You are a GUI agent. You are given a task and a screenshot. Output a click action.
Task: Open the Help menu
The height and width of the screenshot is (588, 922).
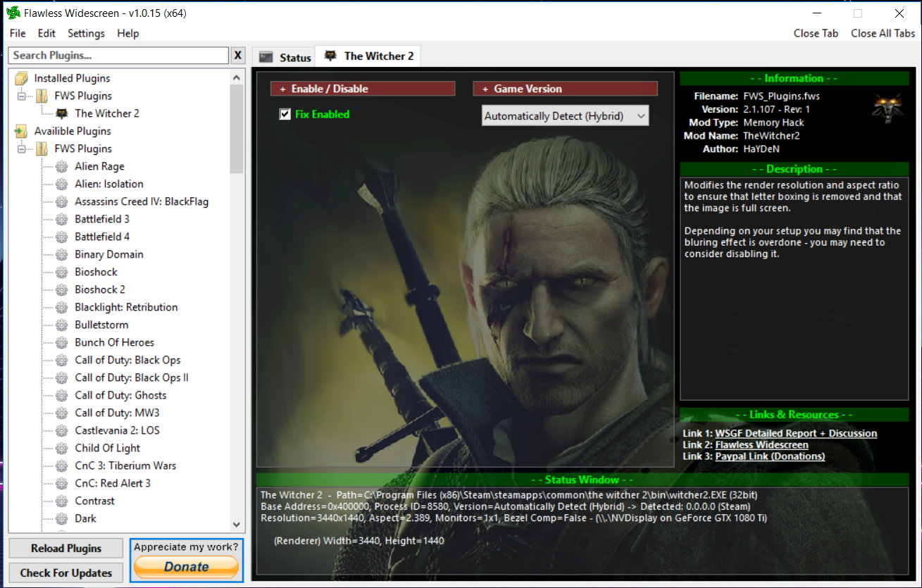128,33
